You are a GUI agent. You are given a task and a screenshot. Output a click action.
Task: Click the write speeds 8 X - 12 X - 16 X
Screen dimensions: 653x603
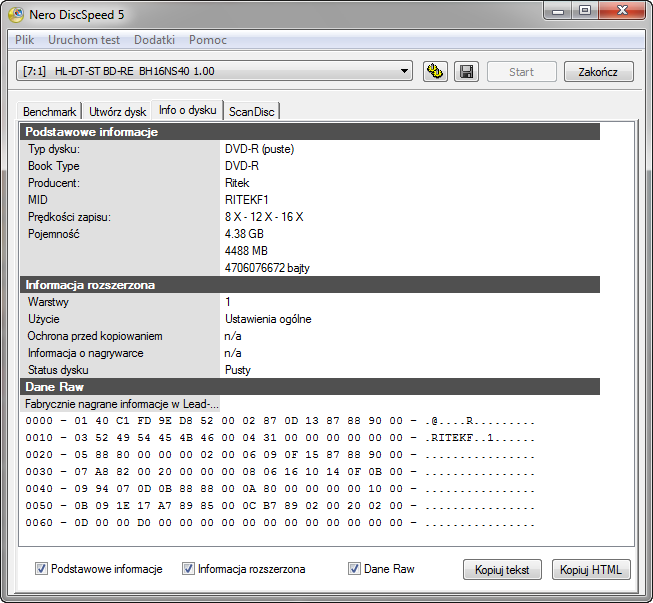click(264, 217)
